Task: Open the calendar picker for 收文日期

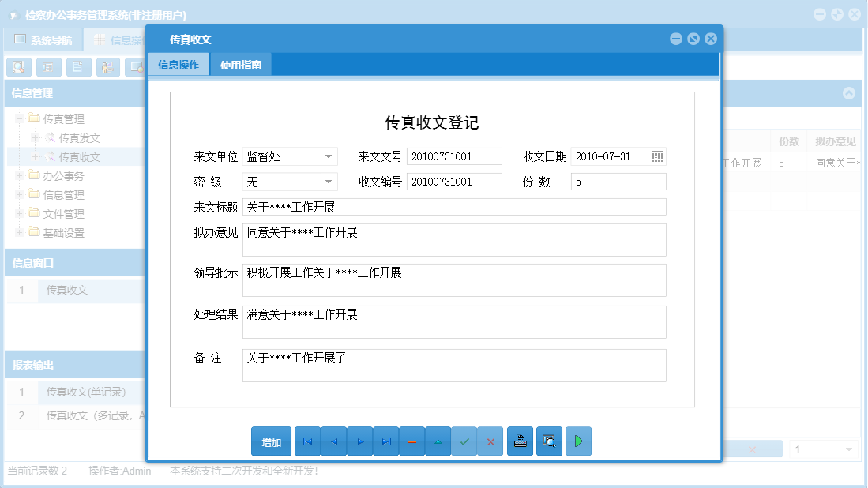Action: point(657,156)
